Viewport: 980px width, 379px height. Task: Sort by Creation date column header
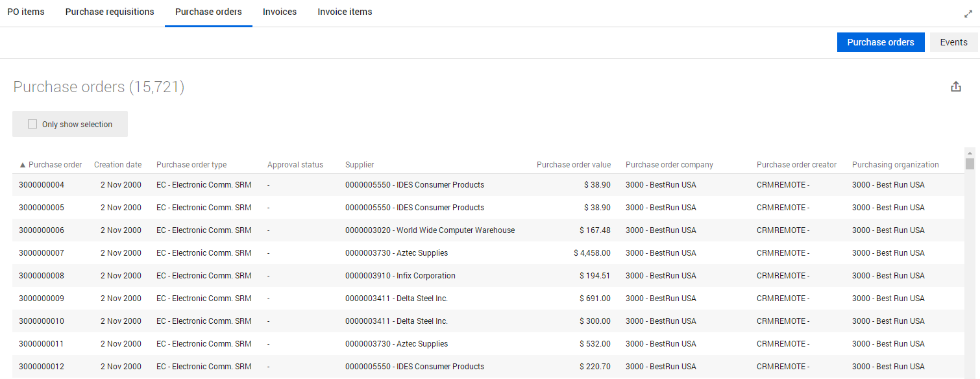pos(117,165)
